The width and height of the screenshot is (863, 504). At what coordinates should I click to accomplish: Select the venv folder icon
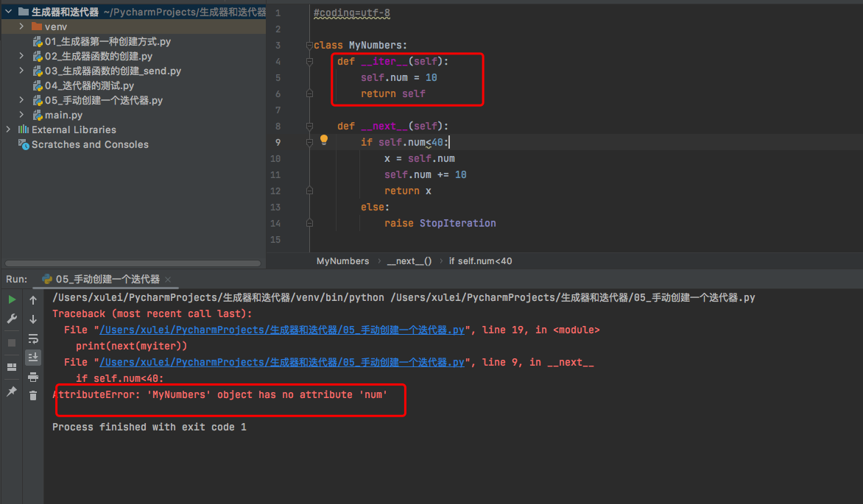(x=37, y=26)
